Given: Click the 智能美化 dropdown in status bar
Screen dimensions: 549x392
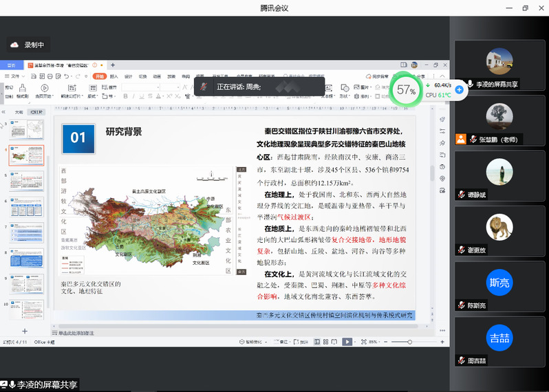Looking at the screenshot, I should (253, 342).
